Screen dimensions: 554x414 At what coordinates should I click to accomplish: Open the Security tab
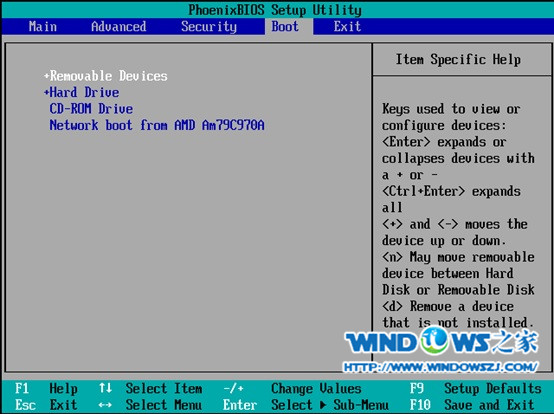click(x=209, y=27)
